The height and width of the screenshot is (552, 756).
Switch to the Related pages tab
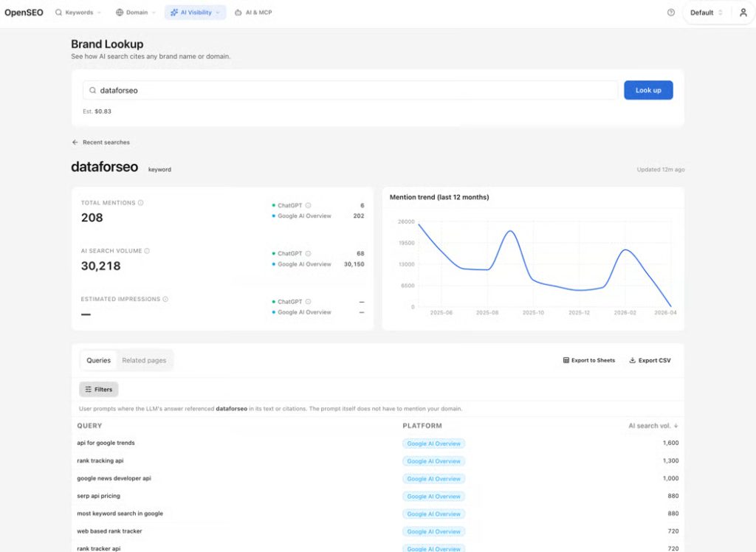(x=144, y=360)
